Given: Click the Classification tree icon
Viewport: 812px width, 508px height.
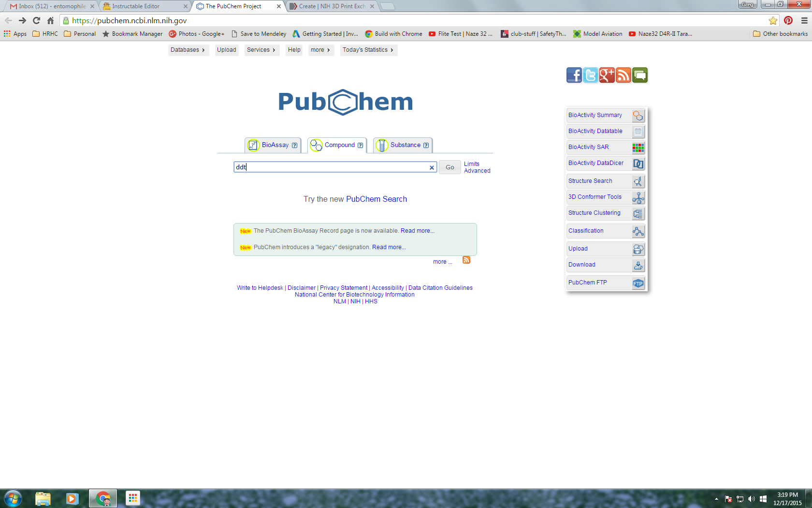Looking at the screenshot, I should pos(638,231).
